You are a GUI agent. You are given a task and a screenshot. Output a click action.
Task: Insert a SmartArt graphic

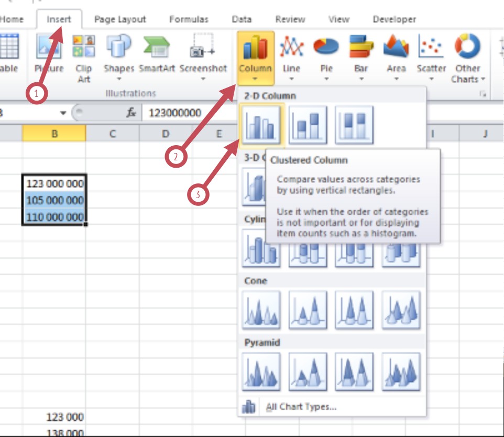click(157, 54)
